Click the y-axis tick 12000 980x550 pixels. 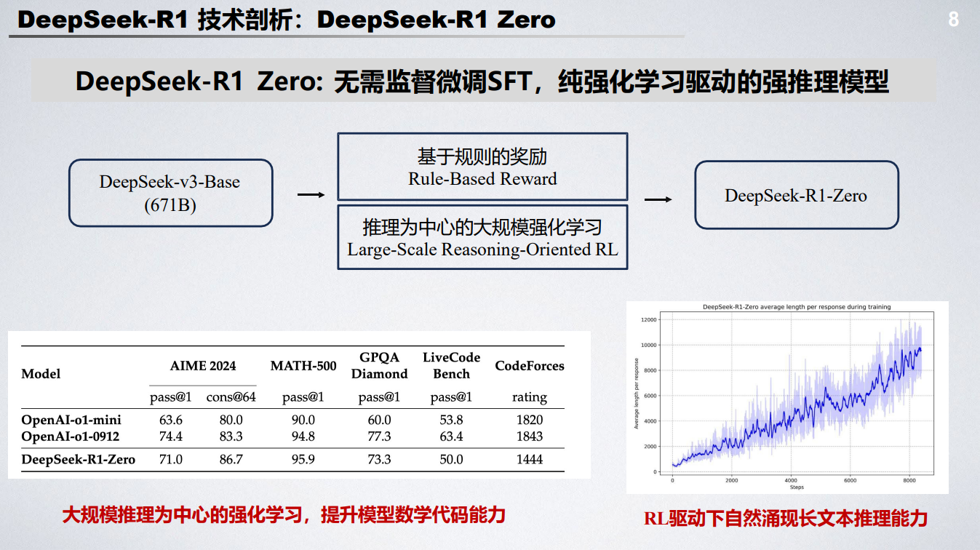648,319
